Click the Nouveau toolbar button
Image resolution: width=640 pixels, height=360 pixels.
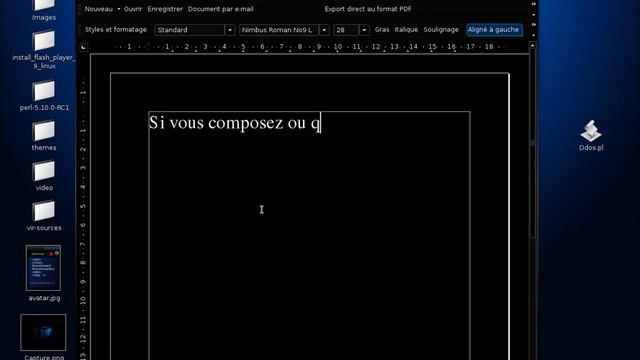98,9
